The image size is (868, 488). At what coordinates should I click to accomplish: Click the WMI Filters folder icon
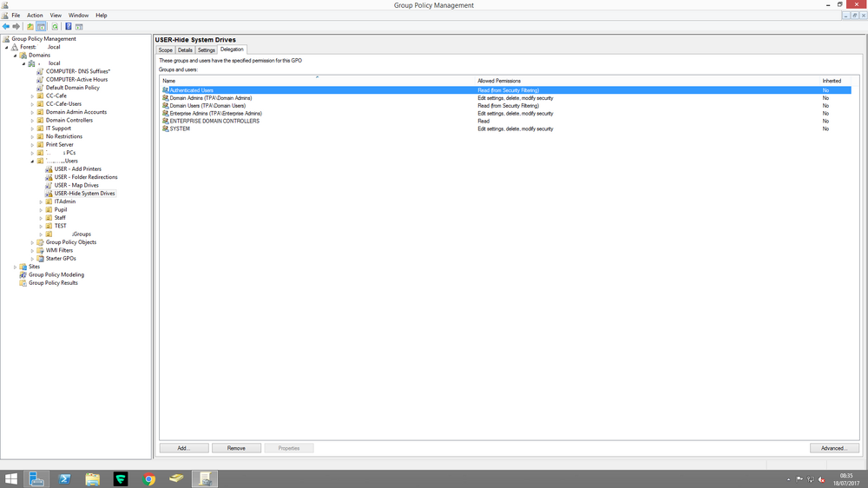pos(40,250)
